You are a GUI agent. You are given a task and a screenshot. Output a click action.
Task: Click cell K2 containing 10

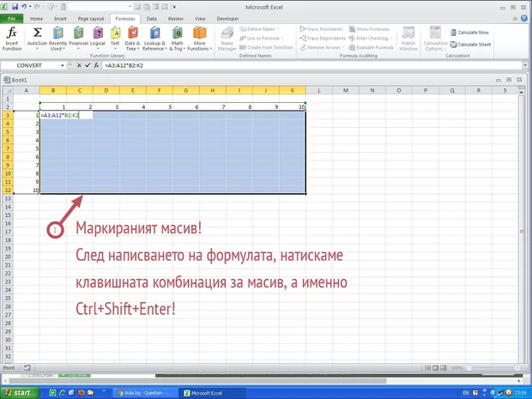click(x=293, y=107)
